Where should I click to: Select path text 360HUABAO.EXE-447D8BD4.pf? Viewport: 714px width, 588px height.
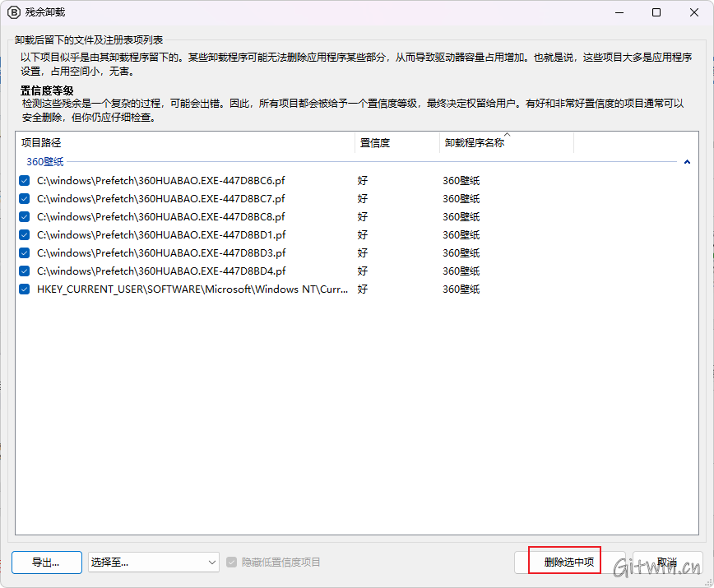point(161,271)
